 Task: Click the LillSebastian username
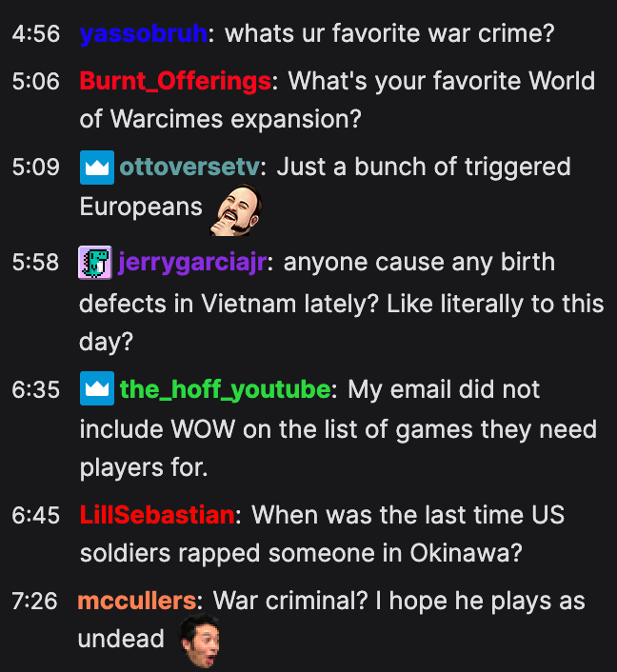(157, 515)
